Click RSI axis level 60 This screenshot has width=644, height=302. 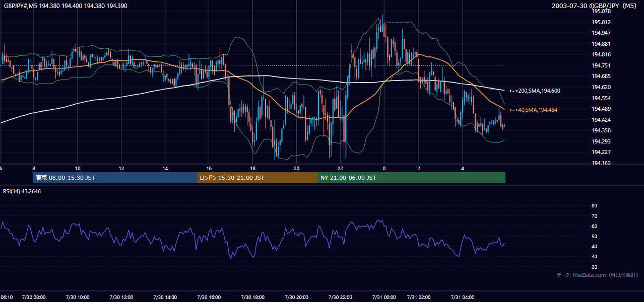pyautogui.click(x=594, y=226)
